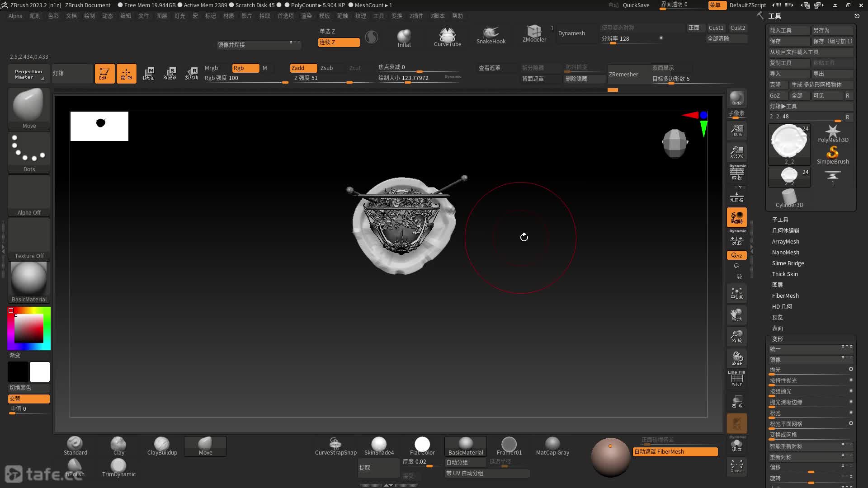868x488 pixels.
Task: Open the 灯箱▶工具 lightbox tools
Action: pos(811,106)
